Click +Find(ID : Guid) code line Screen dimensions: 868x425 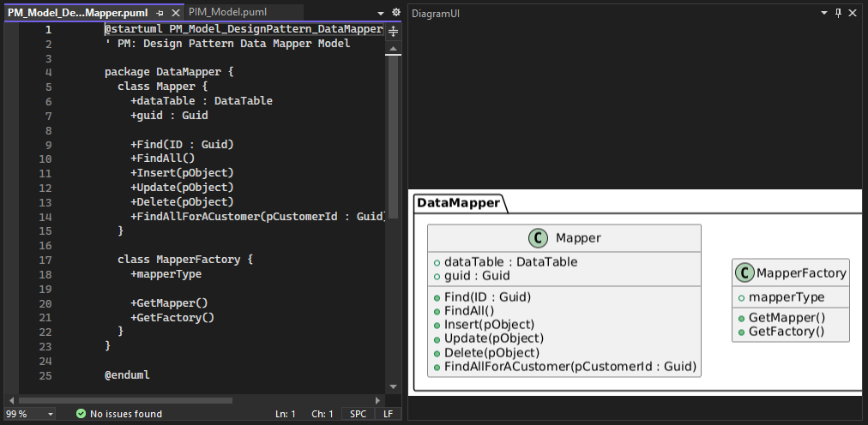point(182,144)
